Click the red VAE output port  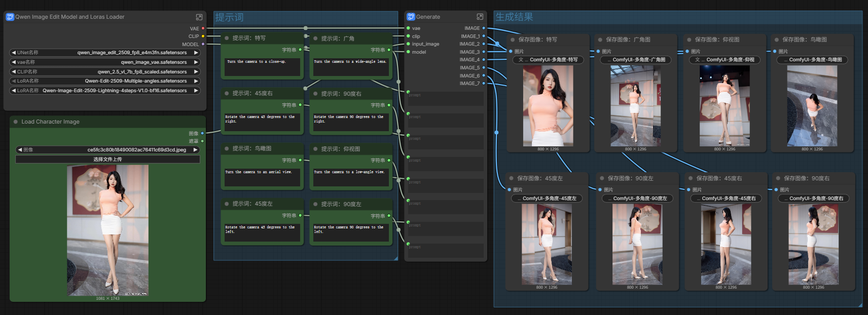point(203,28)
